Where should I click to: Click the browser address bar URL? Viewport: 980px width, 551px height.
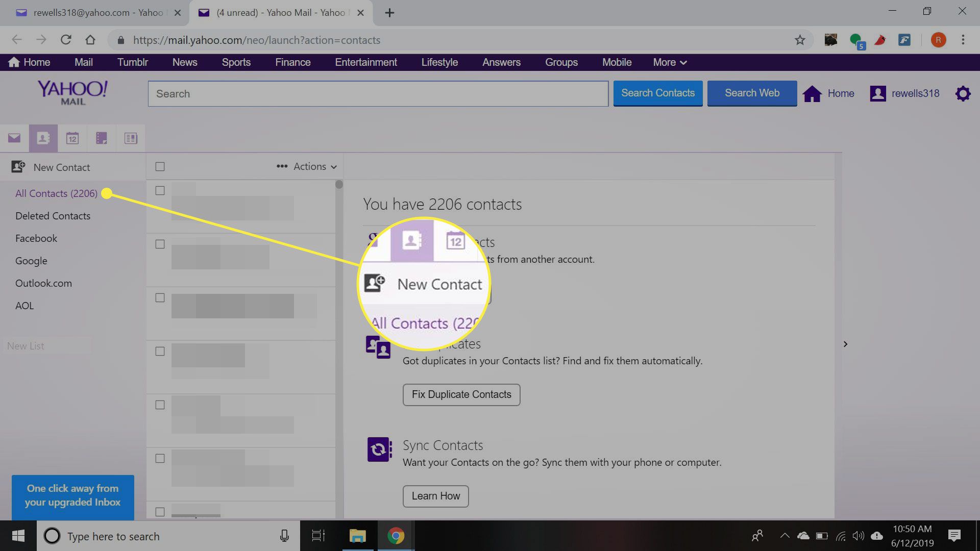coord(257,40)
